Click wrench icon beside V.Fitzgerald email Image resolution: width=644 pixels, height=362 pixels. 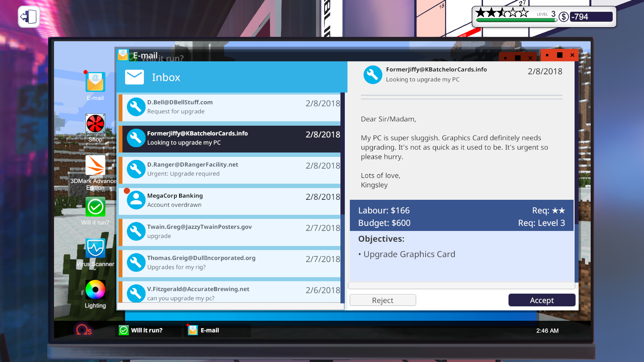tap(136, 293)
